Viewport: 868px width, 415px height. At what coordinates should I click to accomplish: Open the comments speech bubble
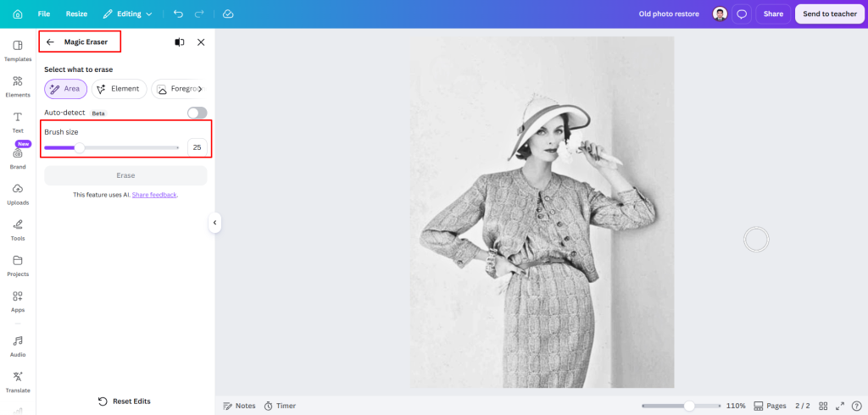click(742, 14)
